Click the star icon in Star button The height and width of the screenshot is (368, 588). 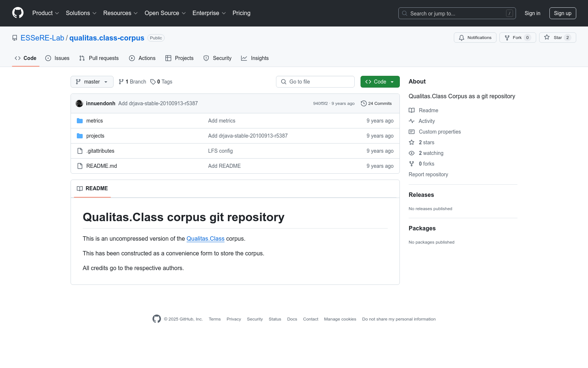pos(547,38)
